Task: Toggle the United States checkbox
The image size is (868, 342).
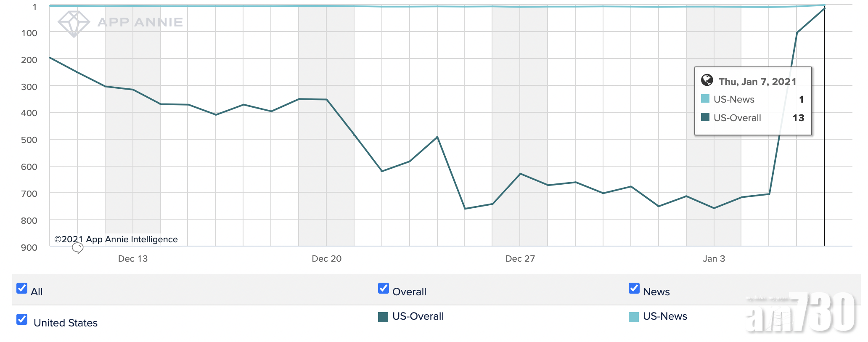Action: click(x=22, y=319)
